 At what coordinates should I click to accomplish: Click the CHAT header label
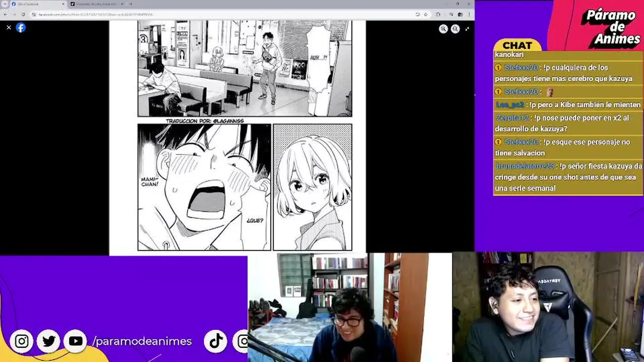click(517, 45)
